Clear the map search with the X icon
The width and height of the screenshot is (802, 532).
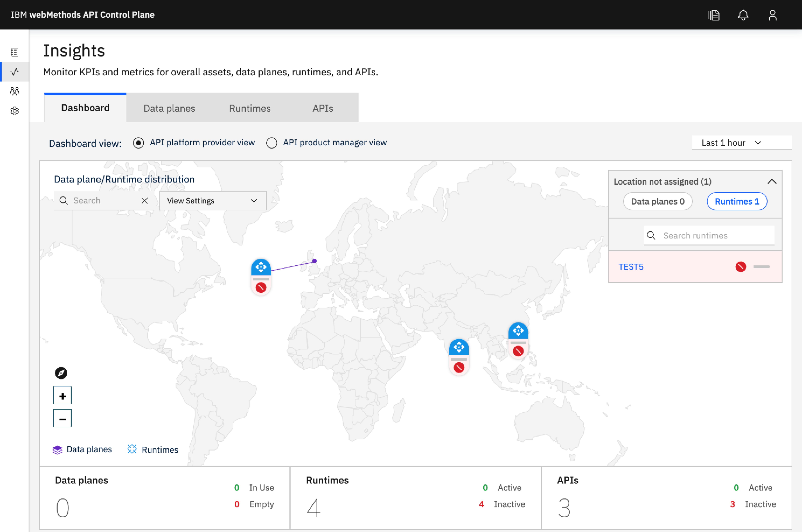[x=145, y=201]
